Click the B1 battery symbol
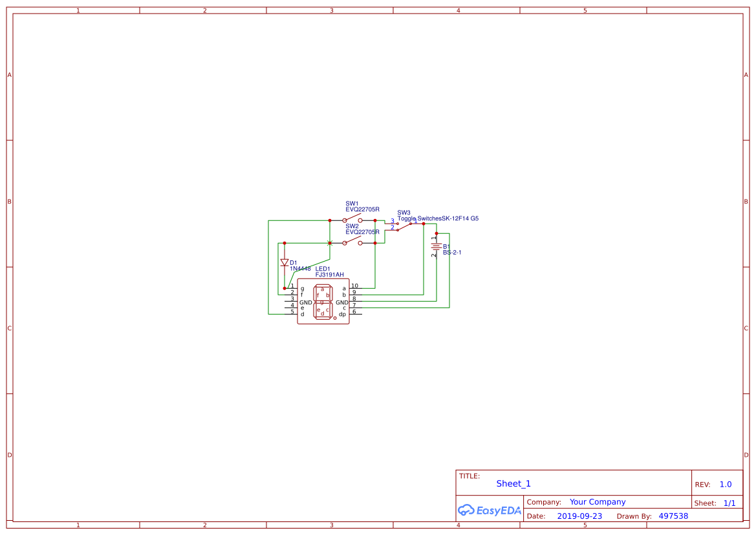 (x=437, y=247)
